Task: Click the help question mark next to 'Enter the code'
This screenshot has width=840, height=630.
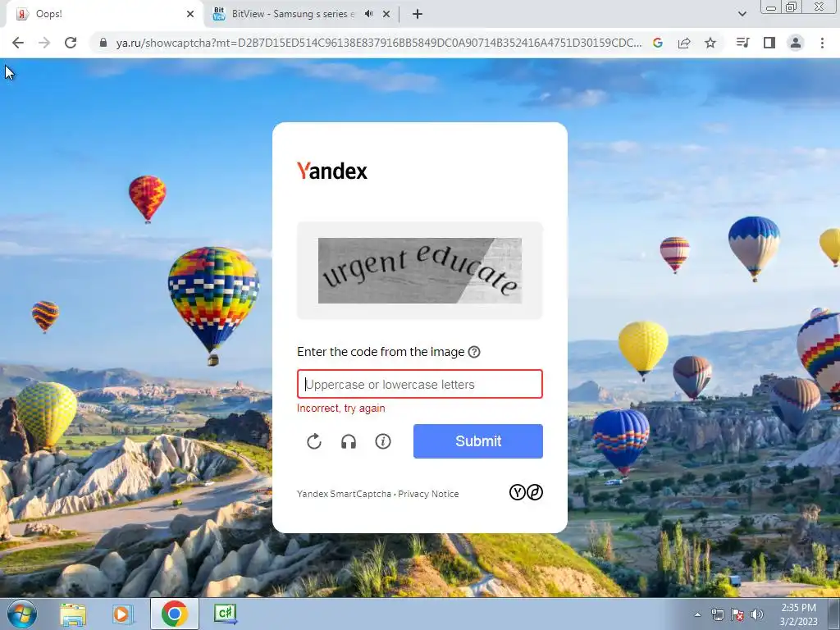Action: coord(474,352)
